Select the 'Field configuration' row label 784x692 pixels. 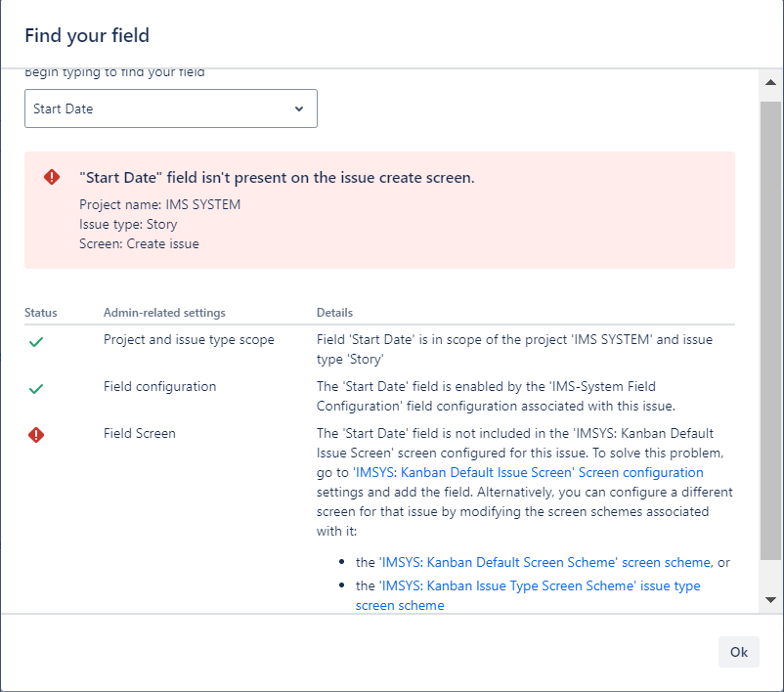tap(159, 386)
